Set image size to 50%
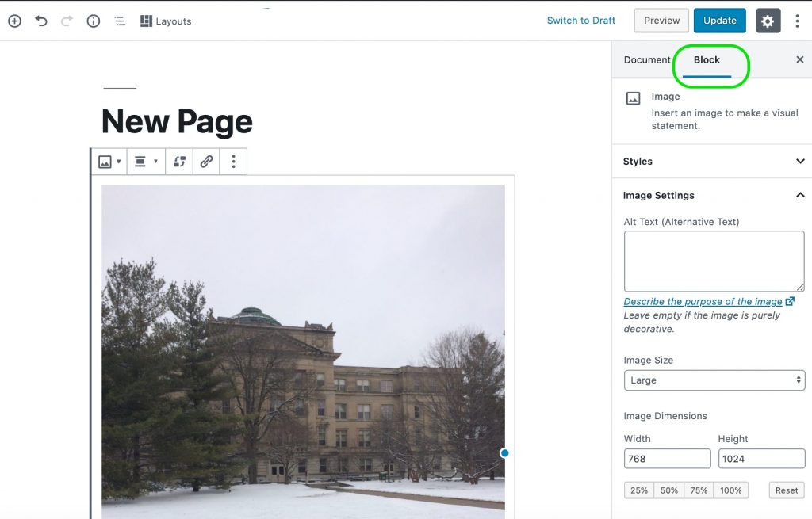Screen dimensions: 812x519 668,490
